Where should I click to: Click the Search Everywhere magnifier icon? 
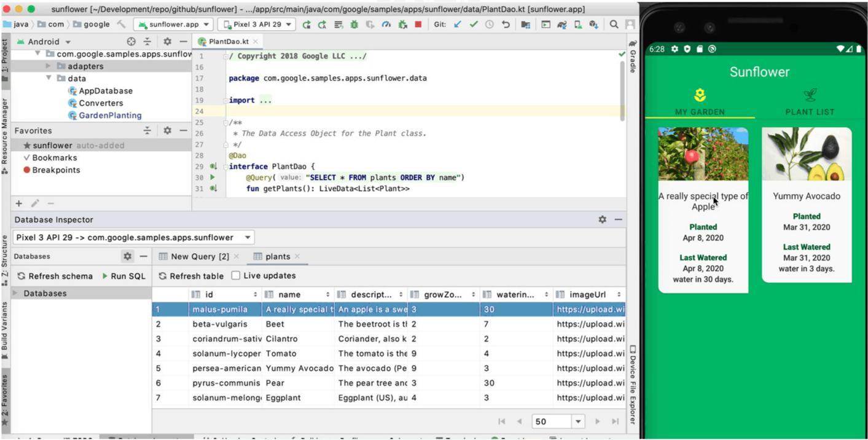614,25
